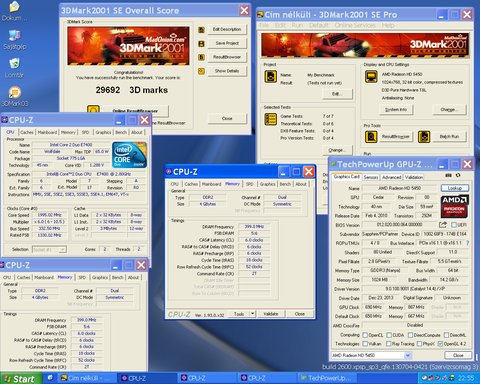Open the Online Services menu in 3DMark

pos(355,25)
